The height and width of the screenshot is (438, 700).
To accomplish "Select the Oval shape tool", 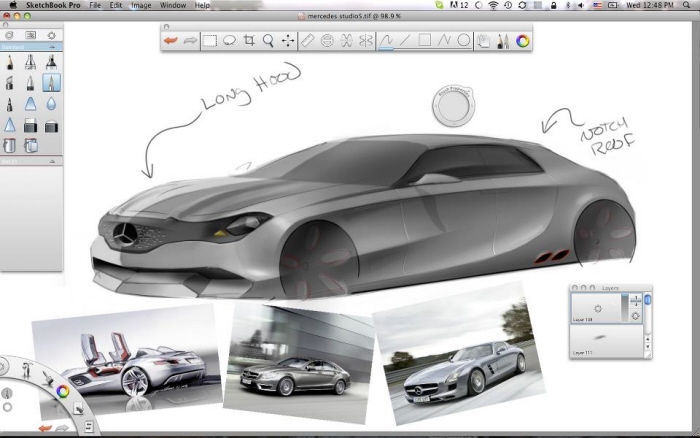I will 464,40.
